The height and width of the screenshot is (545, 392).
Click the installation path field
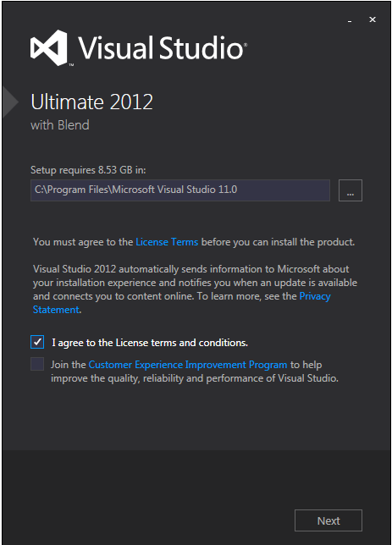click(x=180, y=190)
